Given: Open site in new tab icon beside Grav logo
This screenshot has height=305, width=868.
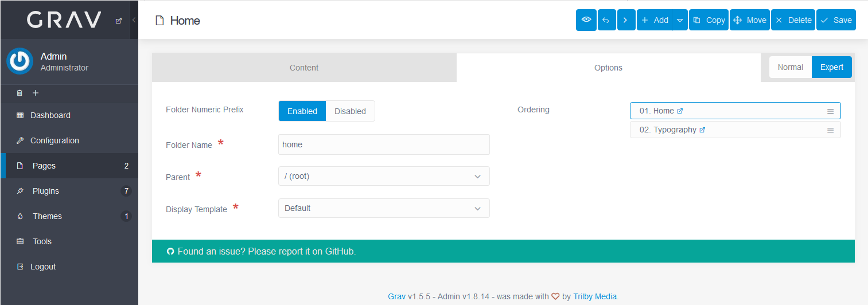Looking at the screenshot, I should point(119,21).
